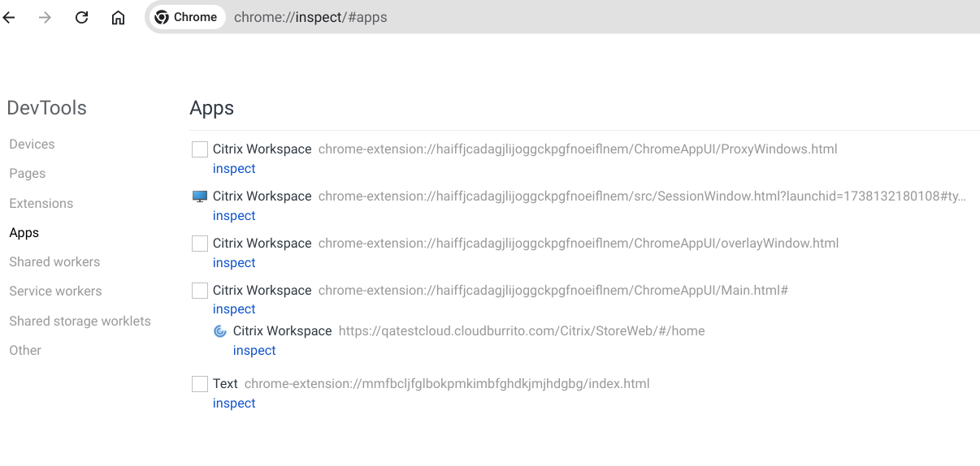
Task: Click the Text app icon box
Action: [x=200, y=384]
